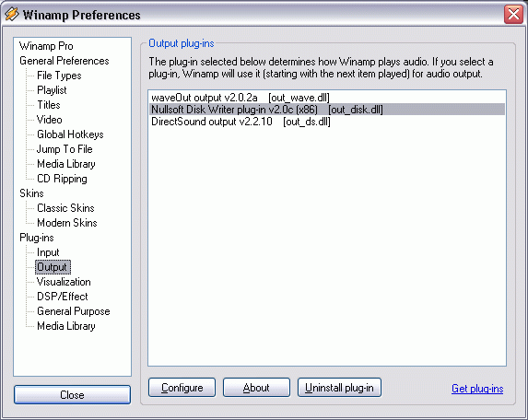Viewport: 528px width, 420px height.
Task: Open General Purpose plug-ins page
Action: point(74,311)
